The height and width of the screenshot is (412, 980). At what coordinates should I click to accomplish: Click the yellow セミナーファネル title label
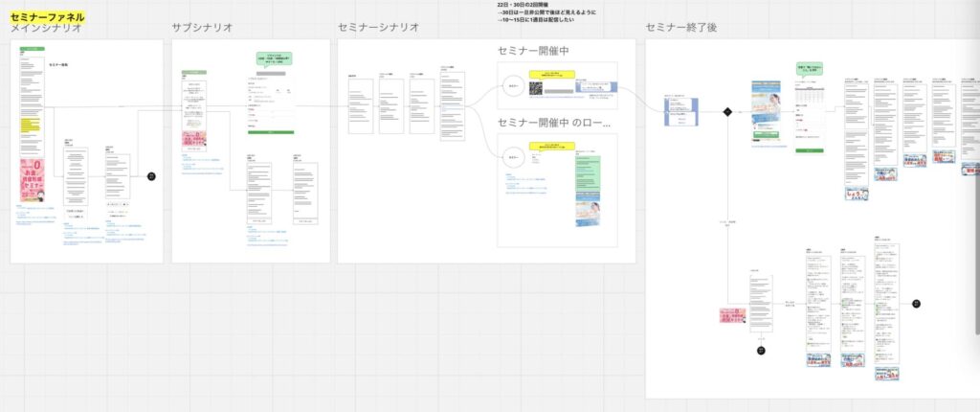tap(47, 17)
